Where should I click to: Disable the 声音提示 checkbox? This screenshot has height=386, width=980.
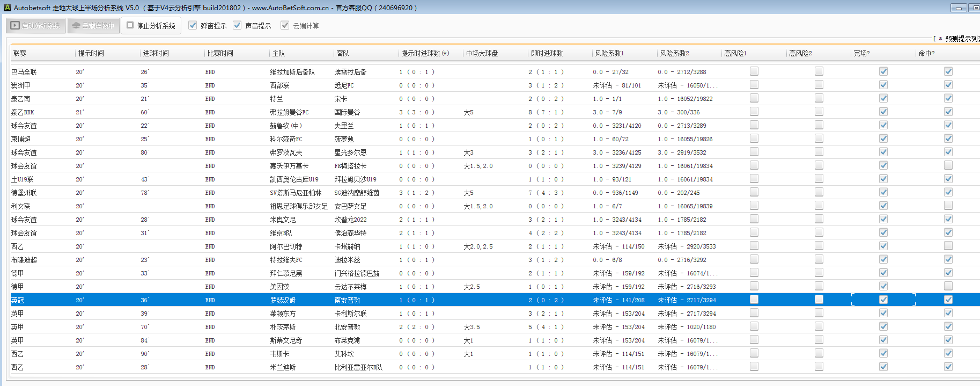(x=237, y=25)
